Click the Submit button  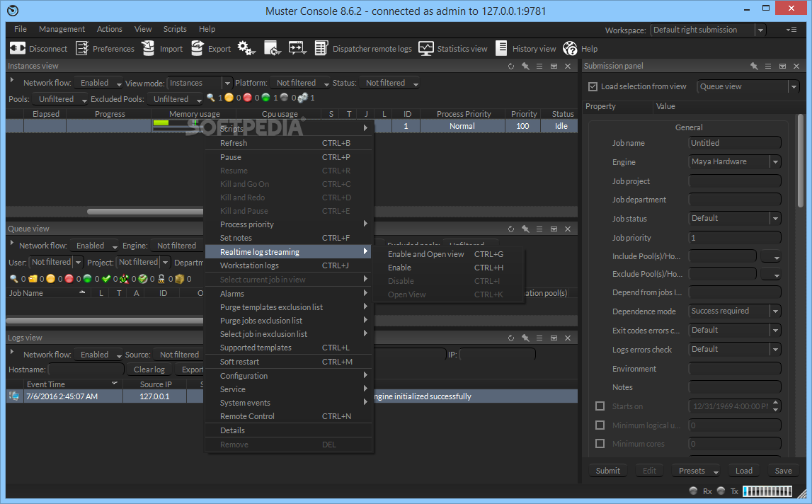click(607, 471)
